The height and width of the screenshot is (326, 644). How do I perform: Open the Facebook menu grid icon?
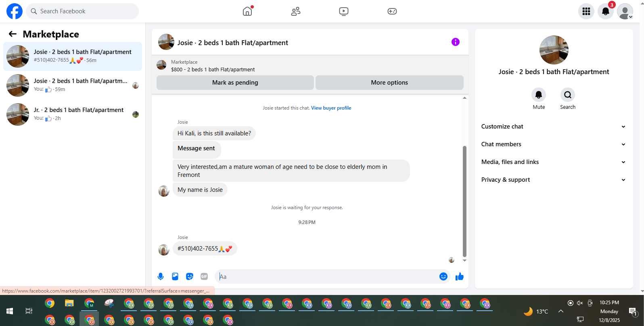(586, 11)
